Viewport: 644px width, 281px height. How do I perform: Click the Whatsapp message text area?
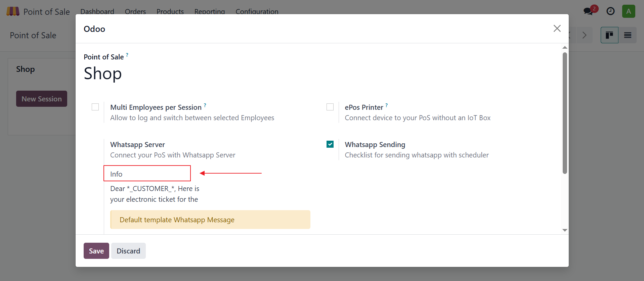155,194
